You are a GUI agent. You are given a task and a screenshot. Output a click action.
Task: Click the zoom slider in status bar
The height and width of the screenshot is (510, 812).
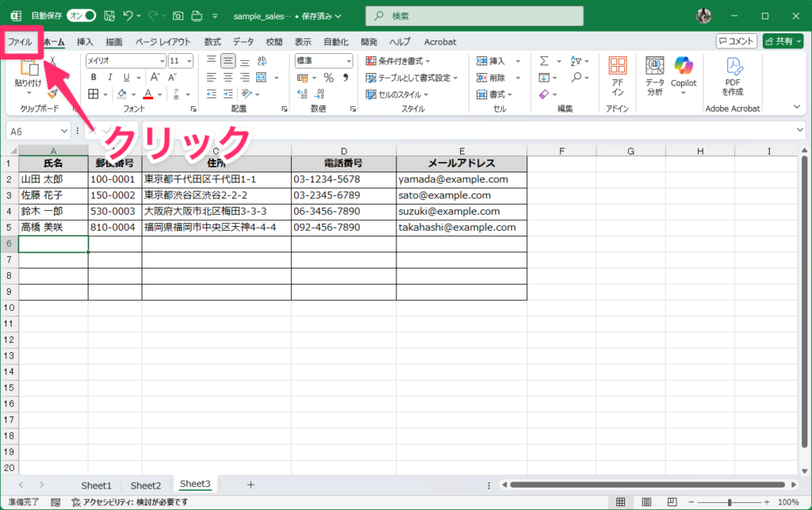[x=730, y=502]
